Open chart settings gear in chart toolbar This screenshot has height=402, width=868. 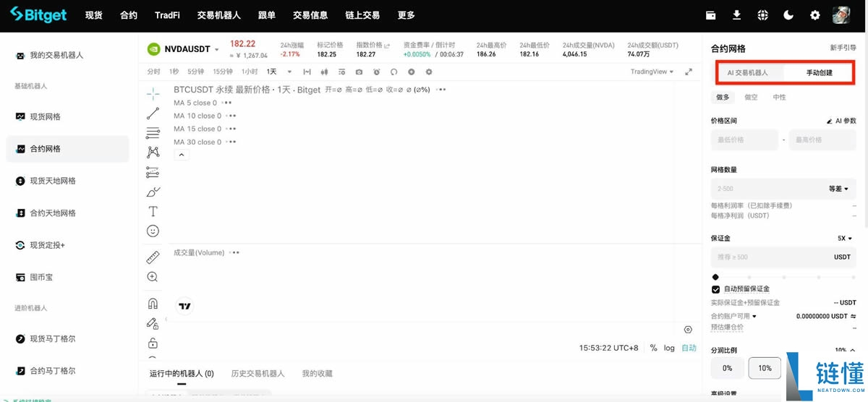429,72
